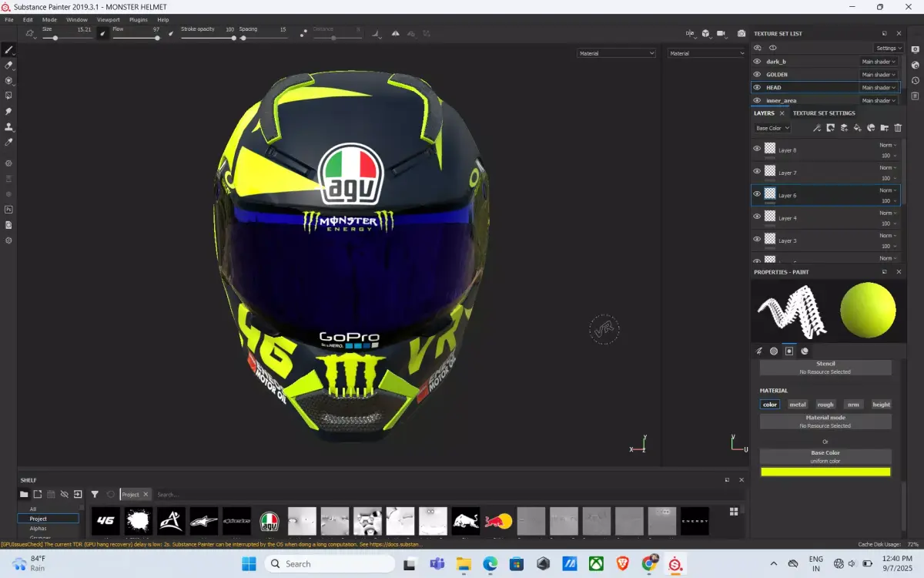The image size is (924, 578).
Task: Open the History panel icon
Action: pyautogui.click(x=915, y=80)
